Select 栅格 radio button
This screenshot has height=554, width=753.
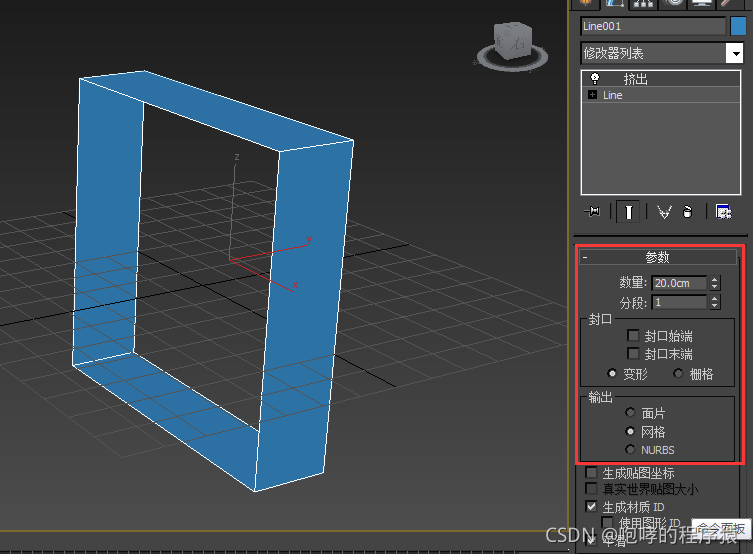pyautogui.click(x=678, y=374)
